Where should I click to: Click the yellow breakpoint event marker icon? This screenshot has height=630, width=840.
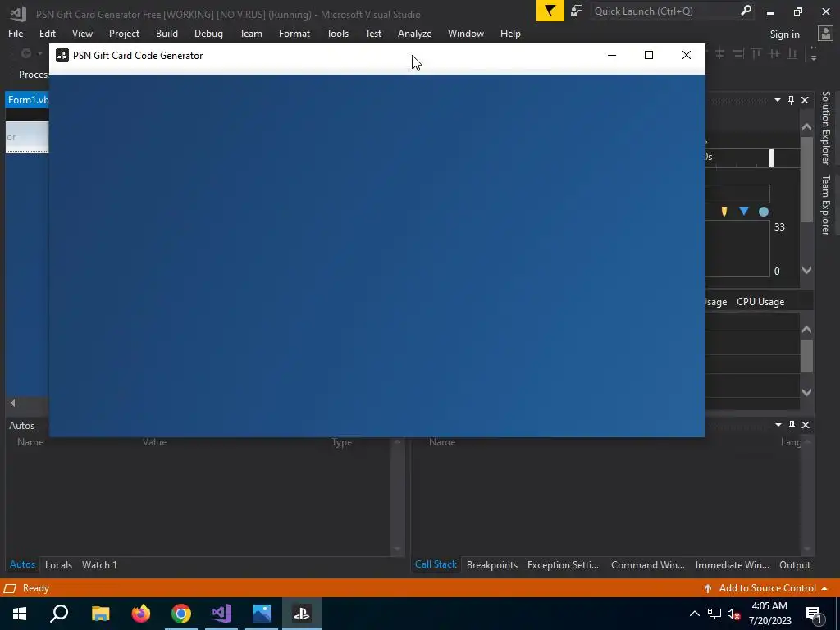click(724, 212)
